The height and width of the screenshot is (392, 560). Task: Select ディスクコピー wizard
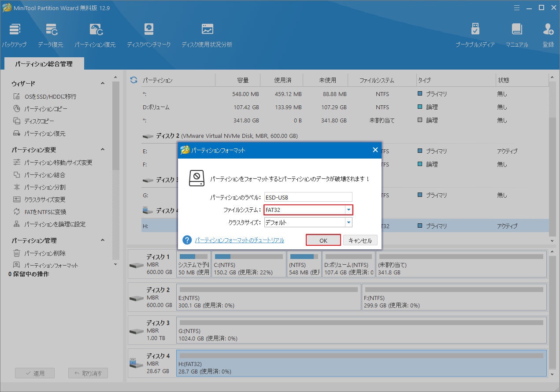[33, 121]
